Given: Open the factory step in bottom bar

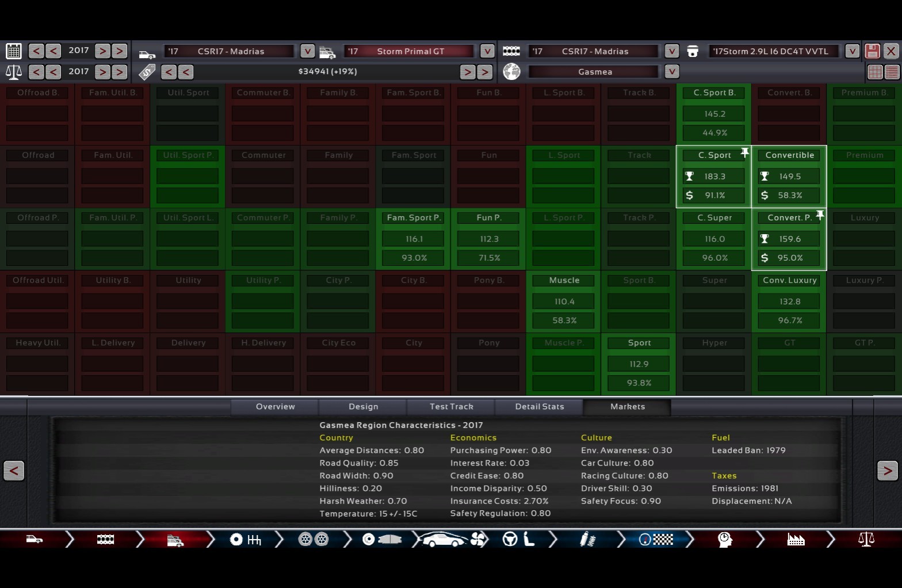Looking at the screenshot, I should tap(796, 539).
